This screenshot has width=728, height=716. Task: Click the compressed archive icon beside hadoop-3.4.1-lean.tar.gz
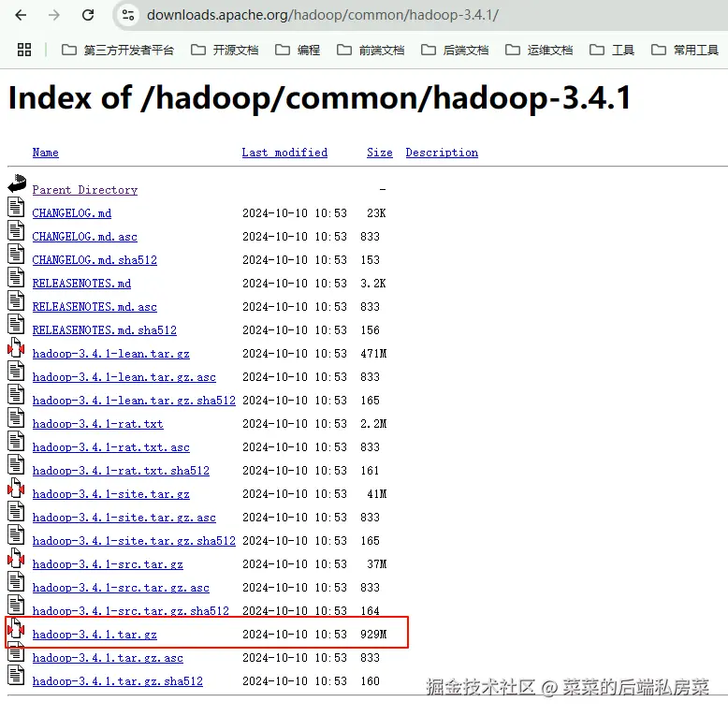[16, 347]
